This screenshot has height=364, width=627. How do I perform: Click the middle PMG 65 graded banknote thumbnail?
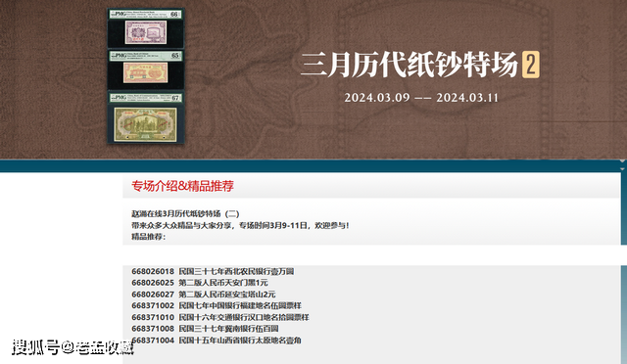[146, 69]
